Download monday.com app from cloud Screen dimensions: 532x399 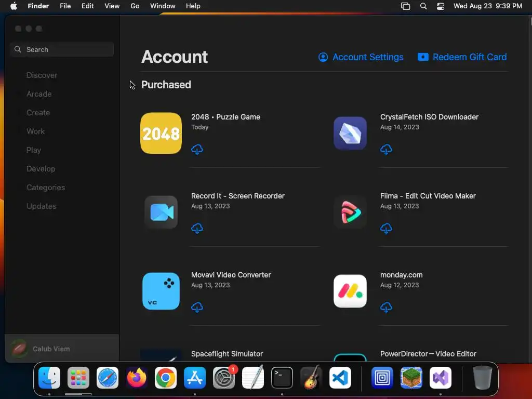pos(386,308)
